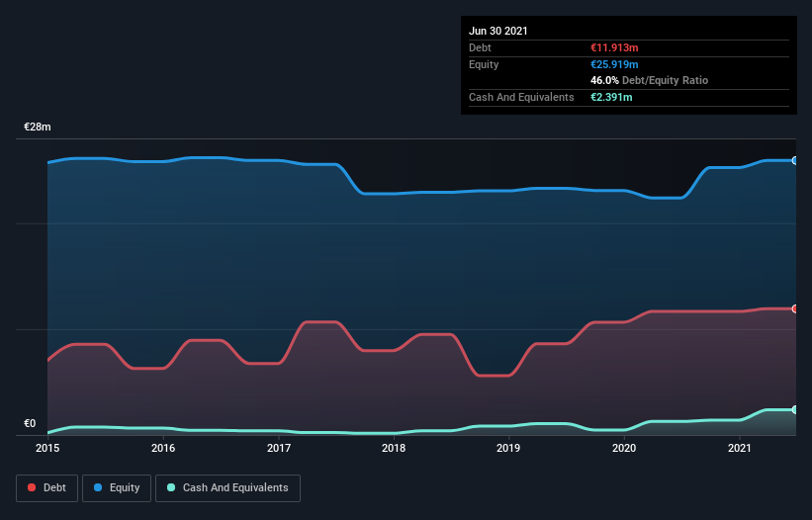The image size is (812, 520).
Task: Select the 2021 x-axis label
Action: click(x=740, y=448)
